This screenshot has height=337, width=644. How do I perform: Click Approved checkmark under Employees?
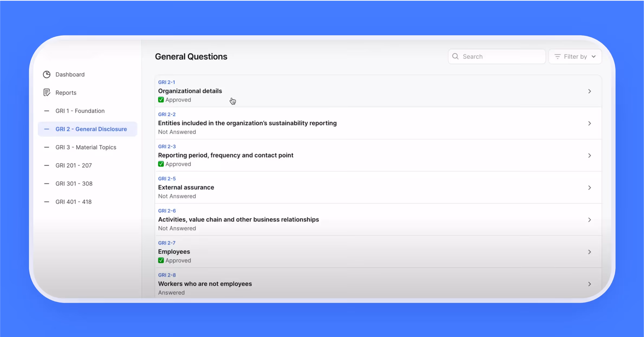coord(161,261)
